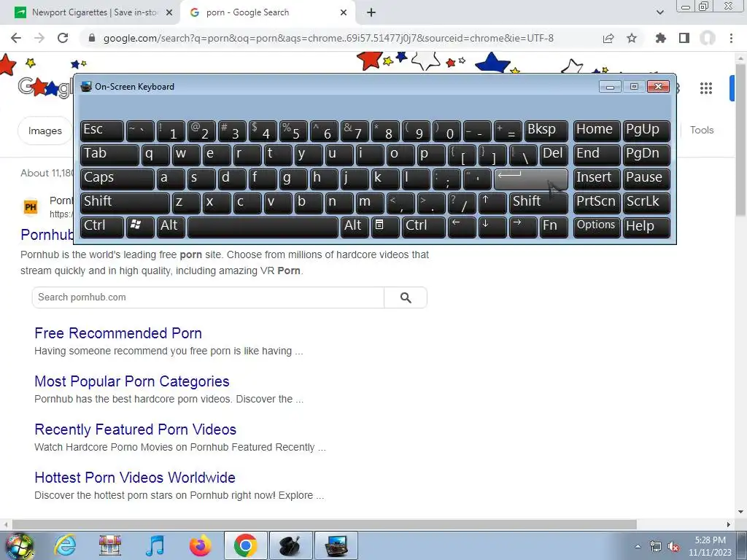Bookmark this page with the star icon

point(632,38)
